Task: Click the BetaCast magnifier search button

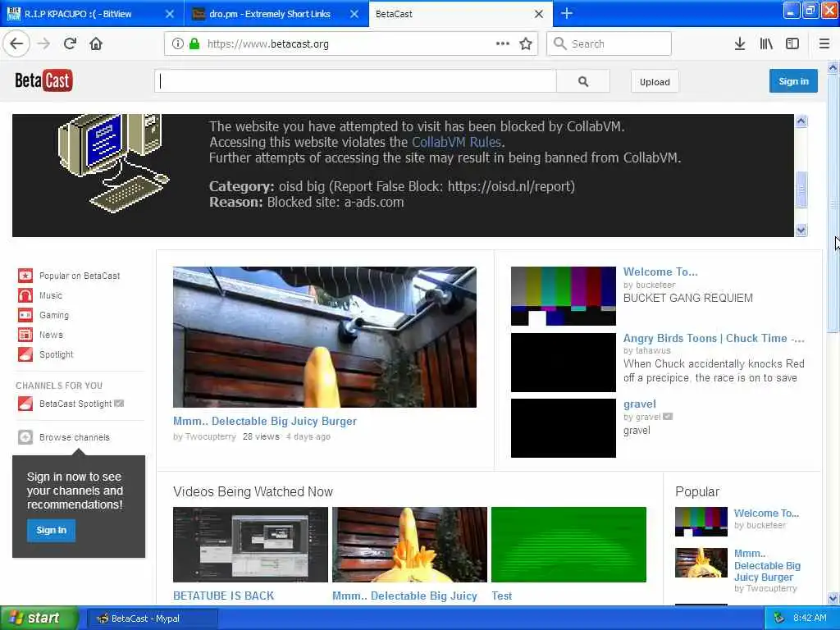Action: coord(583,81)
